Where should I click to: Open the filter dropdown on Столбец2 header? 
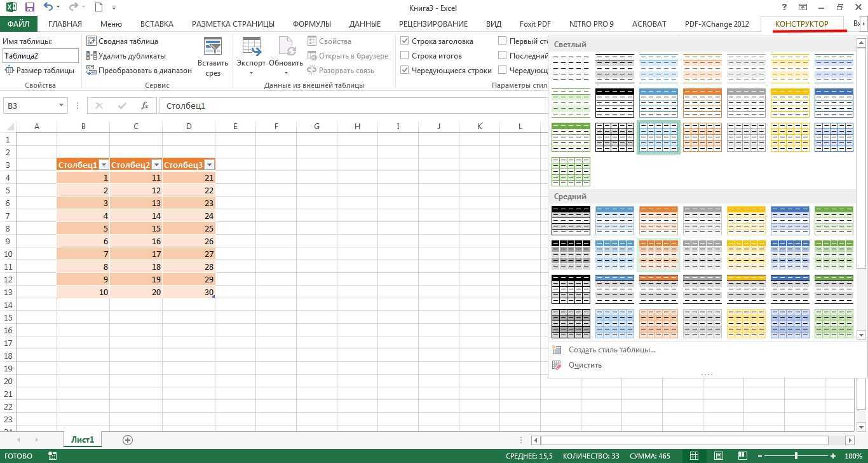[156, 165]
